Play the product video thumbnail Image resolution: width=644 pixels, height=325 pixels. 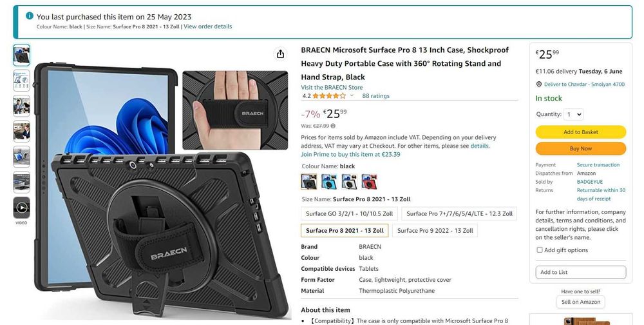tap(21, 208)
